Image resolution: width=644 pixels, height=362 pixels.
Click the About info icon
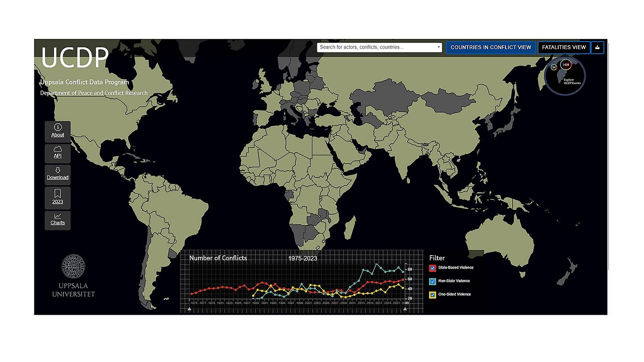[x=58, y=127]
